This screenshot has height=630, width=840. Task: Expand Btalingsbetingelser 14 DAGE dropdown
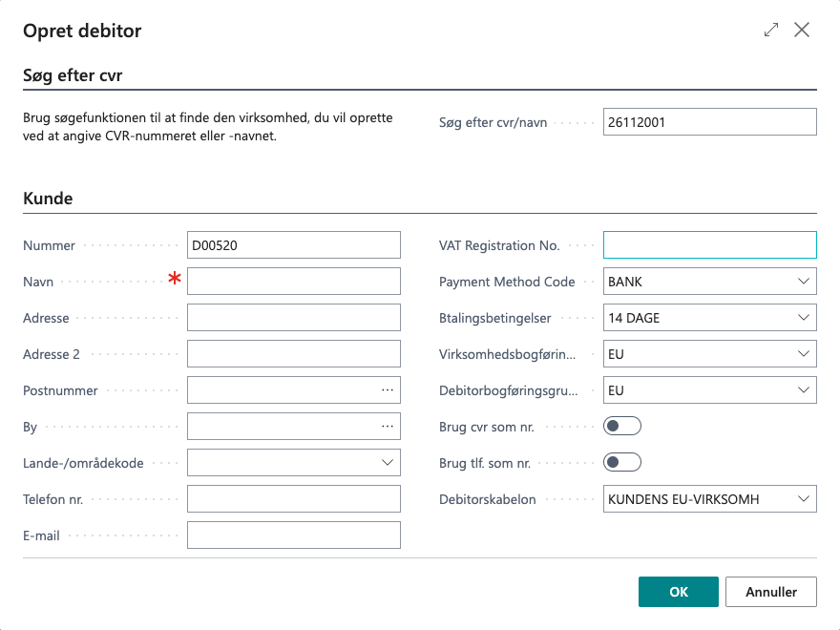[803, 318]
